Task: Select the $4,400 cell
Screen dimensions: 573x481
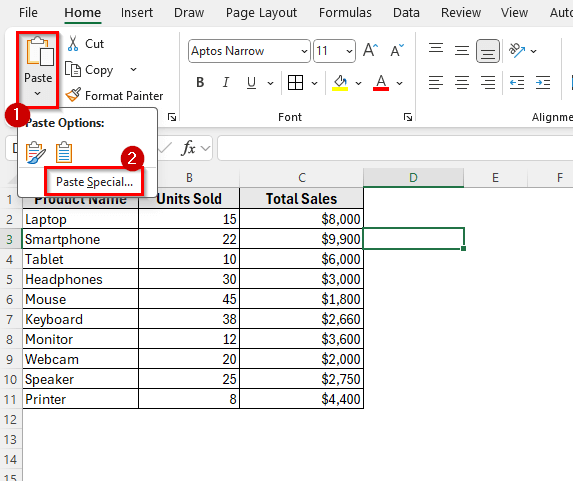Action: click(x=301, y=399)
